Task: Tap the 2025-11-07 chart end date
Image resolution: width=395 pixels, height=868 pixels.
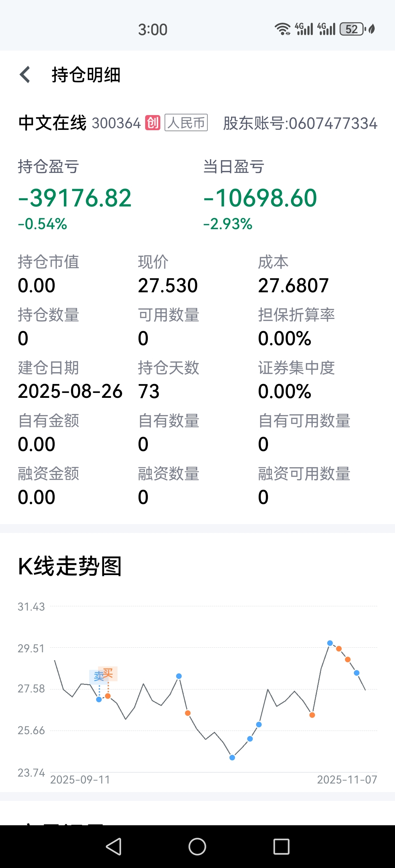Action: coord(347,780)
